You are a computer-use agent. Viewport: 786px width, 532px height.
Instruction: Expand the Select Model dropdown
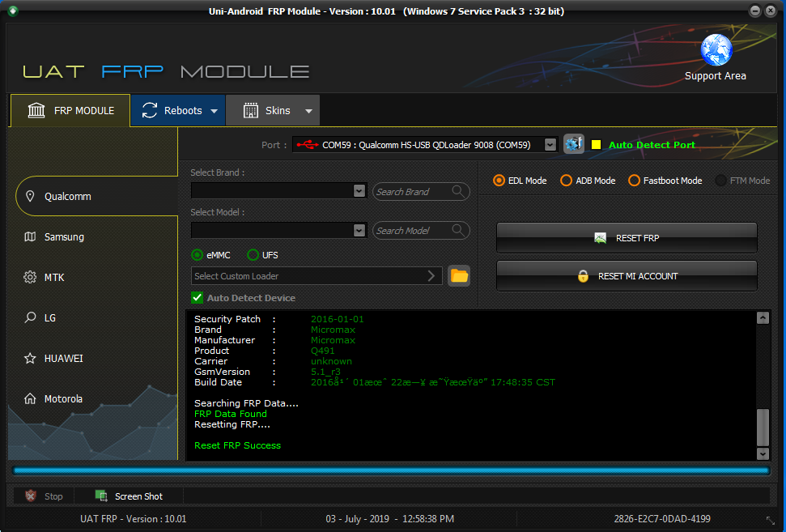click(x=359, y=230)
